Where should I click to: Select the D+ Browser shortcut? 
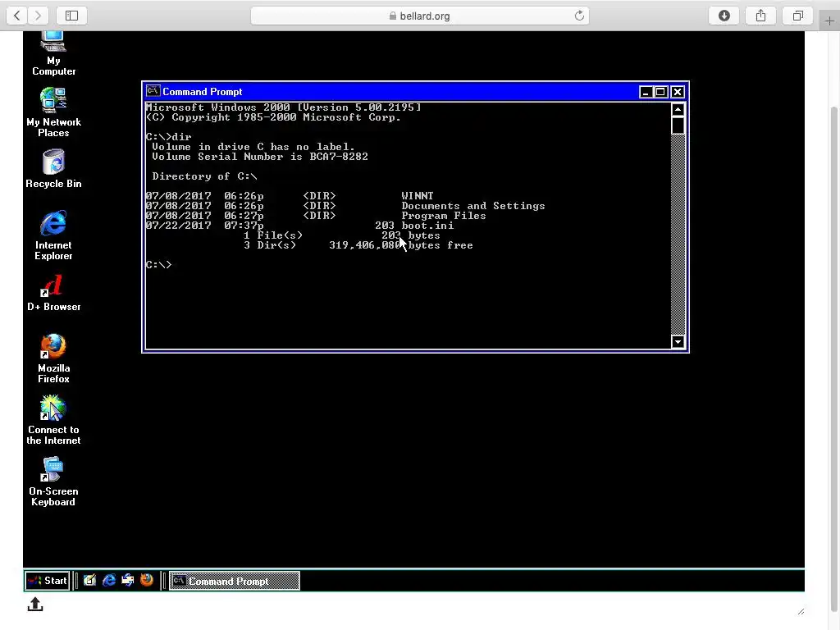click(53, 294)
